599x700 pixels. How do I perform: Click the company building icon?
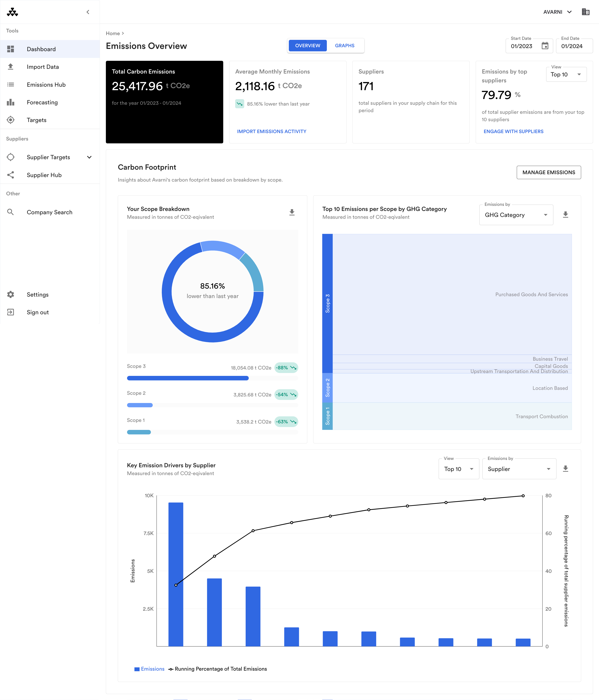pyautogui.click(x=585, y=12)
